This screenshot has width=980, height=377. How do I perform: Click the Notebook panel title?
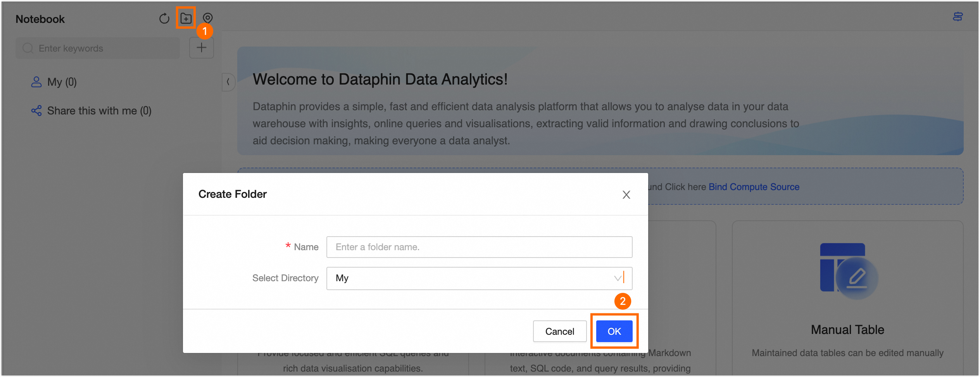pyautogui.click(x=40, y=19)
